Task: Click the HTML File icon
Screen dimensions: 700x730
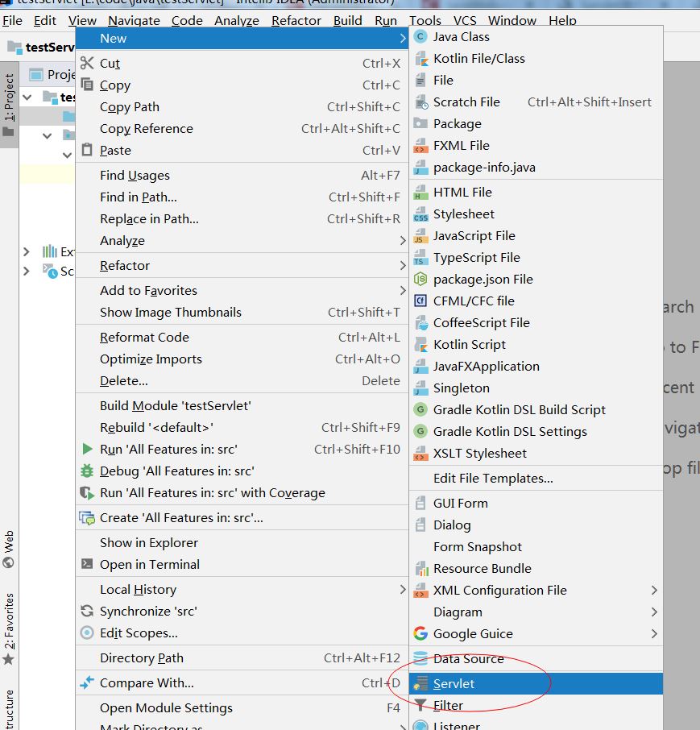Action: tap(420, 193)
